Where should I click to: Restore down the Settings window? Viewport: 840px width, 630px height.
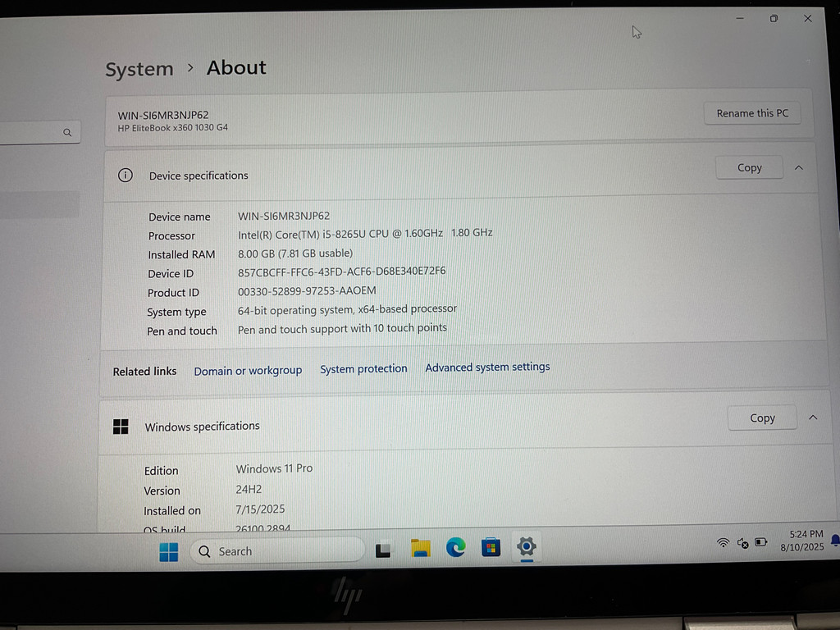(774, 18)
